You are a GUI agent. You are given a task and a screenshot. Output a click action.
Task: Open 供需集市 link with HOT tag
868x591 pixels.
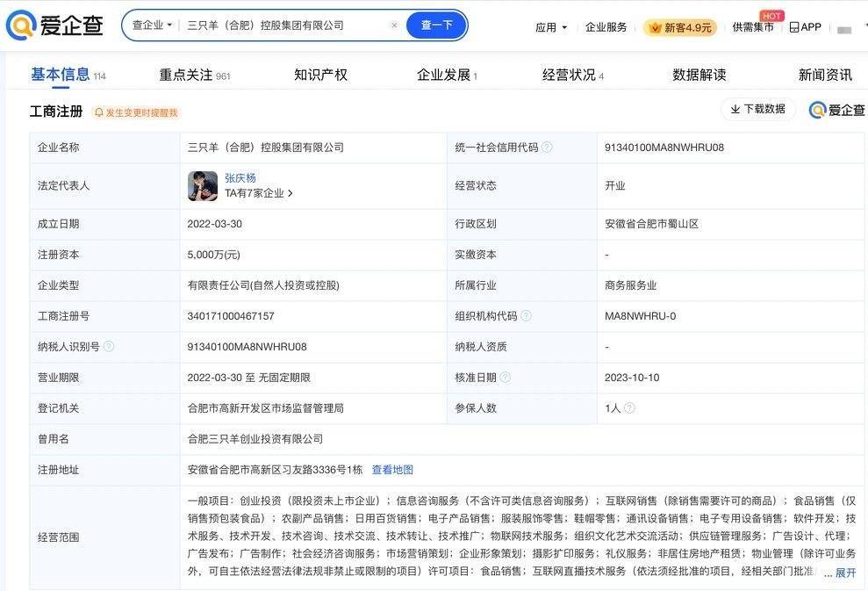[x=753, y=26]
